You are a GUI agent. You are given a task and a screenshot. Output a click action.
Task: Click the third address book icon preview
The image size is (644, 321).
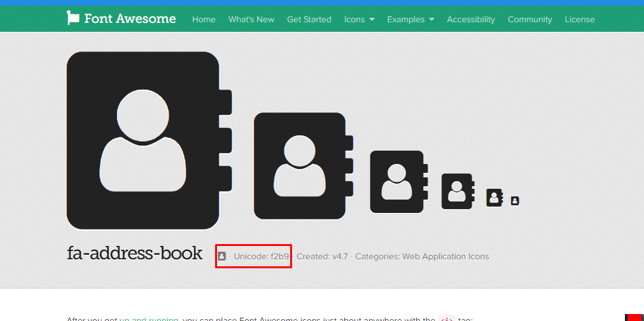click(x=397, y=182)
